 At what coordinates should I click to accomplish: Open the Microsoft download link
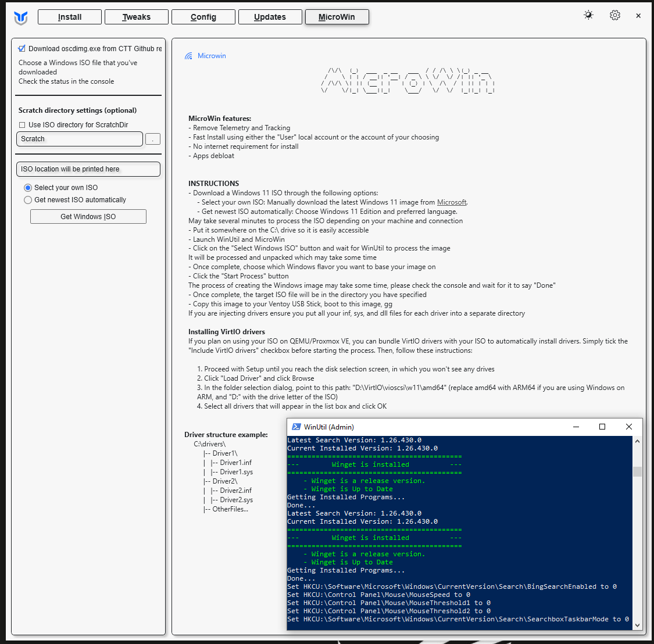point(452,202)
